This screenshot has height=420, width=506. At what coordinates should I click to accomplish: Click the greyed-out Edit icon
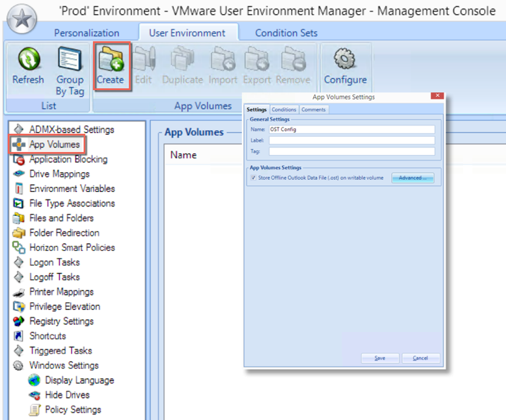(144, 58)
